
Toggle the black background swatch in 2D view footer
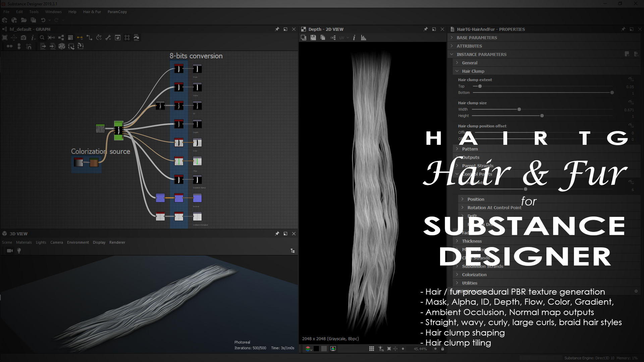pyautogui.click(x=316, y=349)
